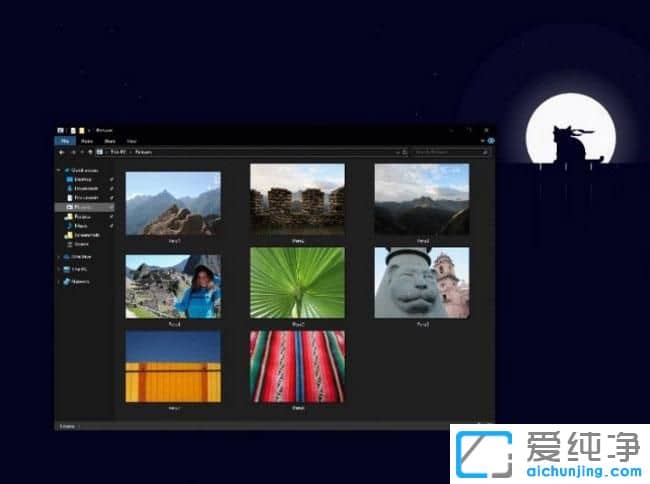Click the This PC monitor icon

pyautogui.click(x=66, y=269)
